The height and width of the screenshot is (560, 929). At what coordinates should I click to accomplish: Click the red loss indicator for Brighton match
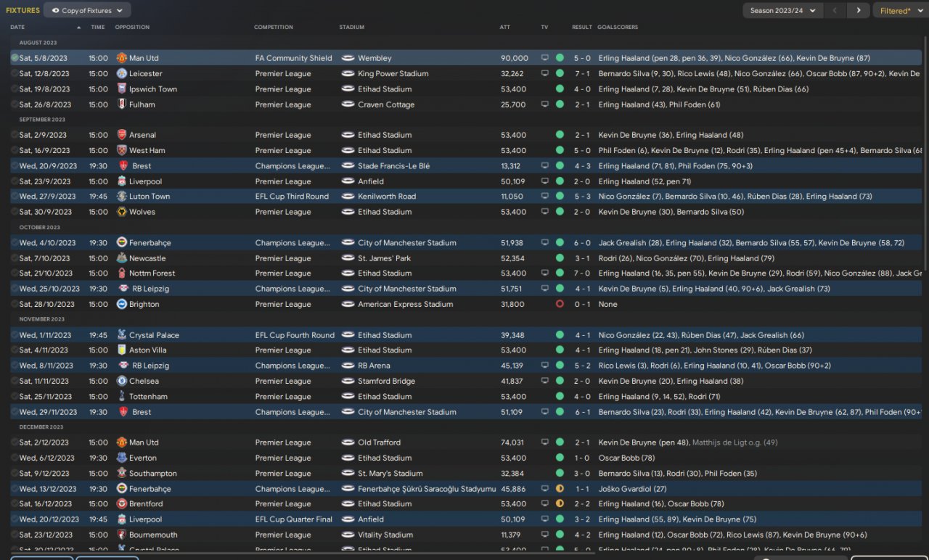click(x=560, y=304)
